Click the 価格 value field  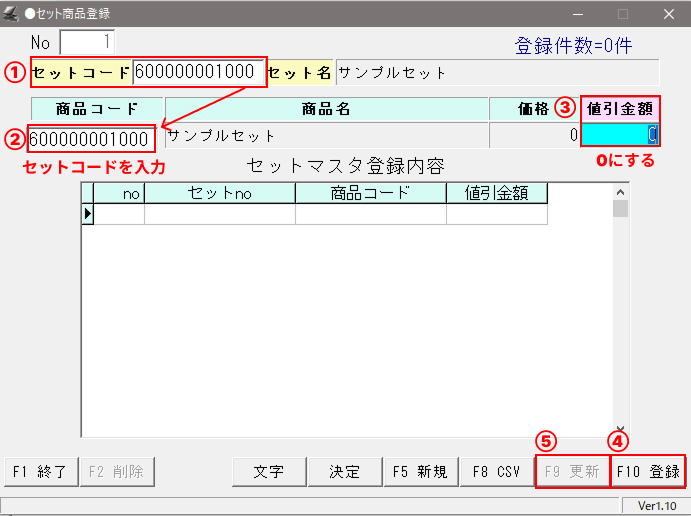pos(534,136)
